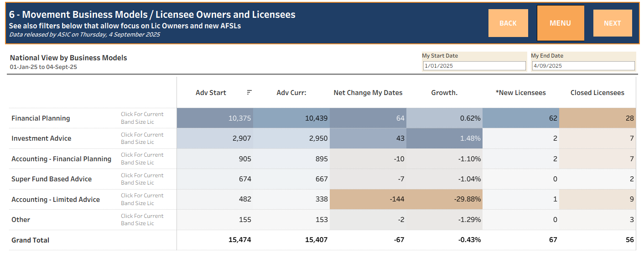This screenshot has width=644, height=264.
Task: Click the Growth. column header
Action: pyautogui.click(x=445, y=92)
